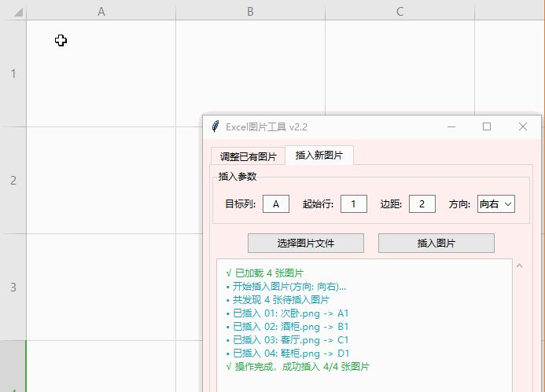Click the 插入参数 group label
The height and width of the screenshot is (392, 545).
click(x=238, y=177)
